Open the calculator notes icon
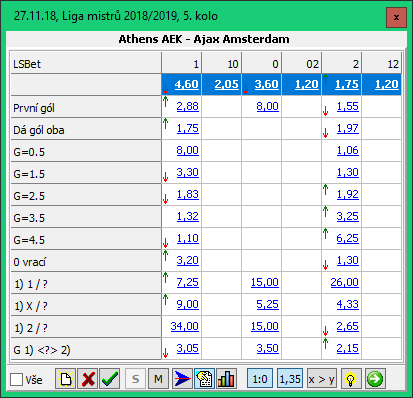The image size is (413, 398). click(x=204, y=379)
